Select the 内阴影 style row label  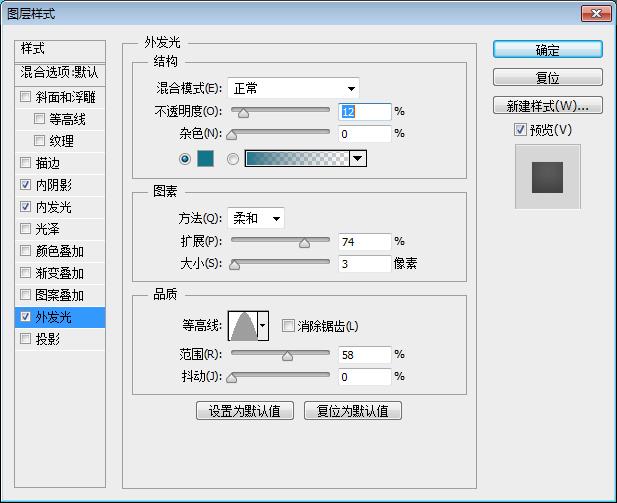(54, 185)
